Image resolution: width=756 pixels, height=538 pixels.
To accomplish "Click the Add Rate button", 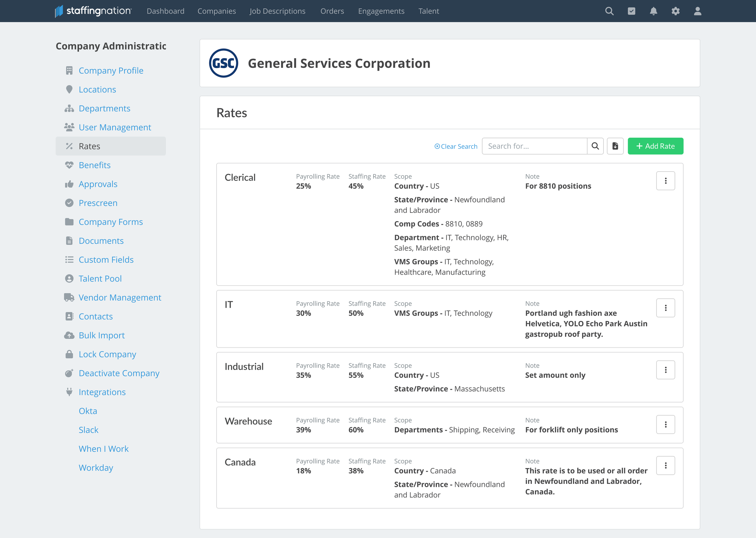I will click(x=655, y=146).
